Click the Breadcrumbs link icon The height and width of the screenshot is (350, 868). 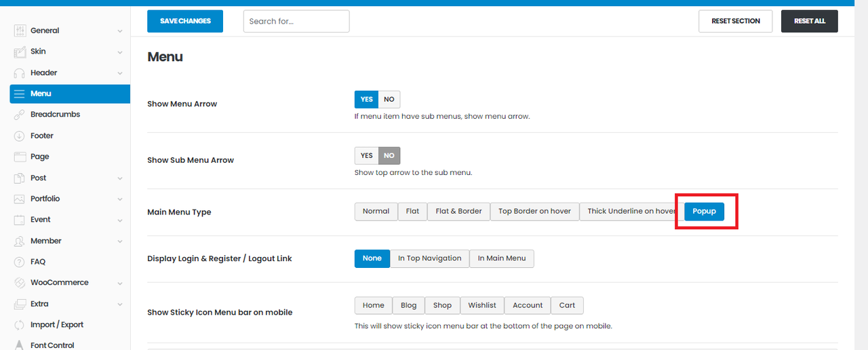click(x=19, y=115)
